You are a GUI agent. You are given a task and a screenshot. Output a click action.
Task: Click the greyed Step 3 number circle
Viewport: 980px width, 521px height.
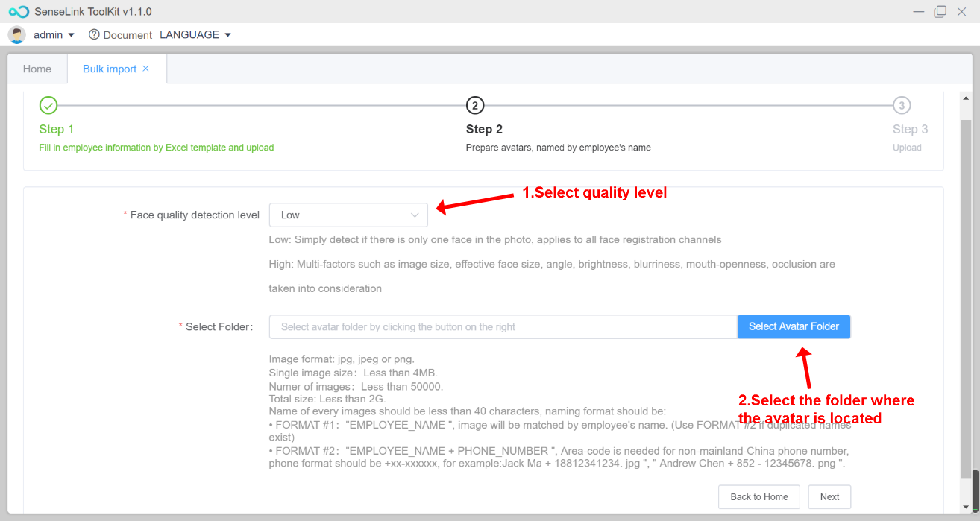(x=902, y=105)
